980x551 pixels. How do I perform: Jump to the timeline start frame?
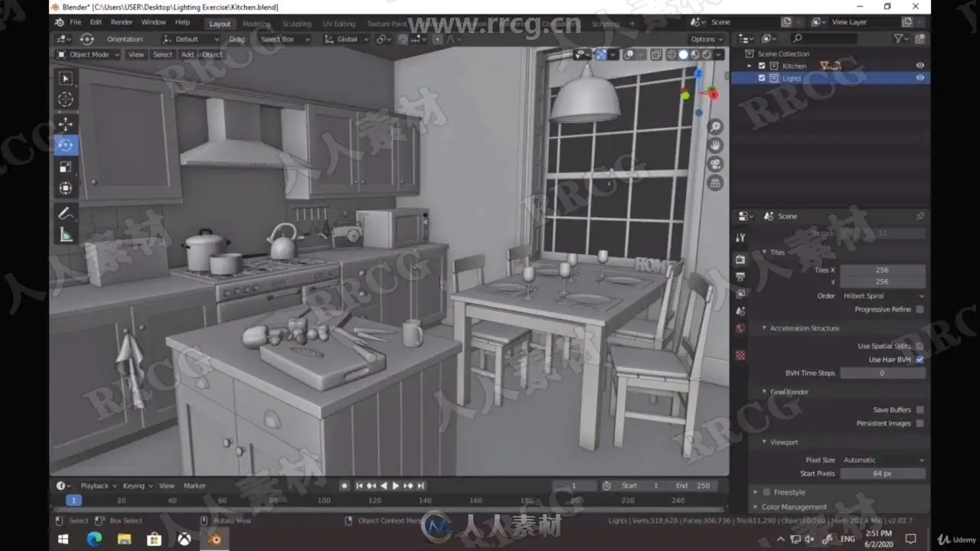pyautogui.click(x=359, y=486)
